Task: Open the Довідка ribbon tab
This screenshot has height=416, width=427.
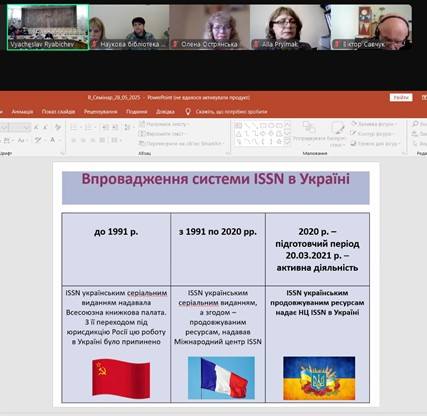Action: click(165, 112)
